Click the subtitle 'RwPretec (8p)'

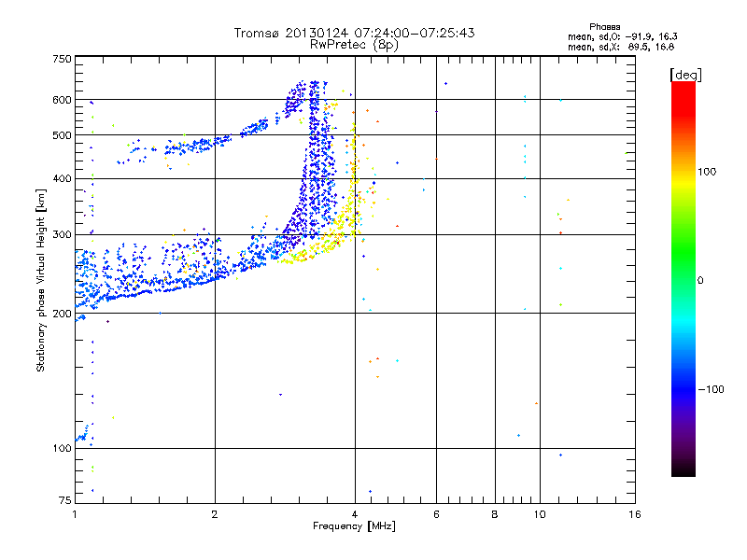(354, 45)
